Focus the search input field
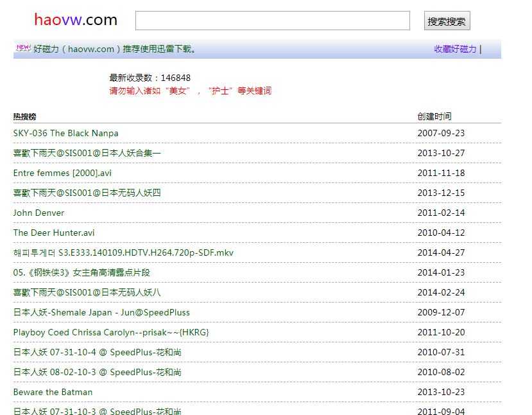 tap(273, 21)
